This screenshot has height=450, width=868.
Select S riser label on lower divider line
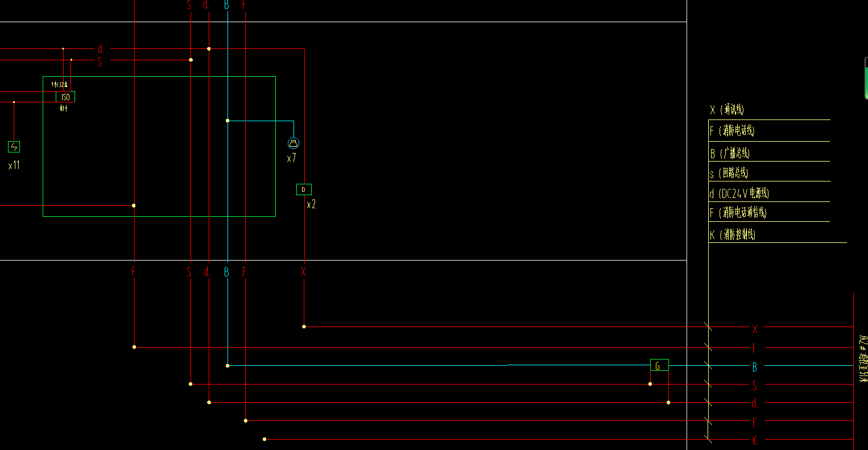click(x=189, y=272)
